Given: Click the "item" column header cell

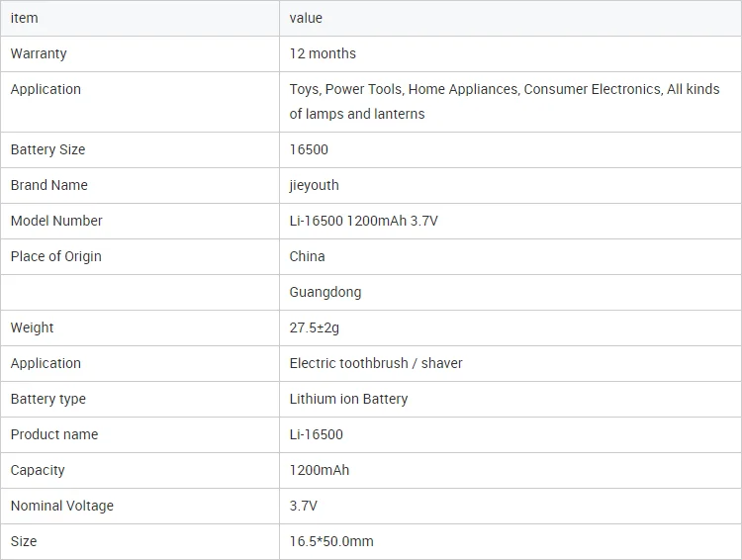Looking at the screenshot, I should click(x=24, y=18).
